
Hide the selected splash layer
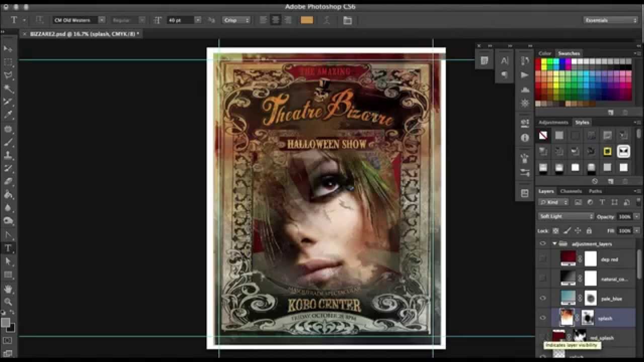pos(542,318)
